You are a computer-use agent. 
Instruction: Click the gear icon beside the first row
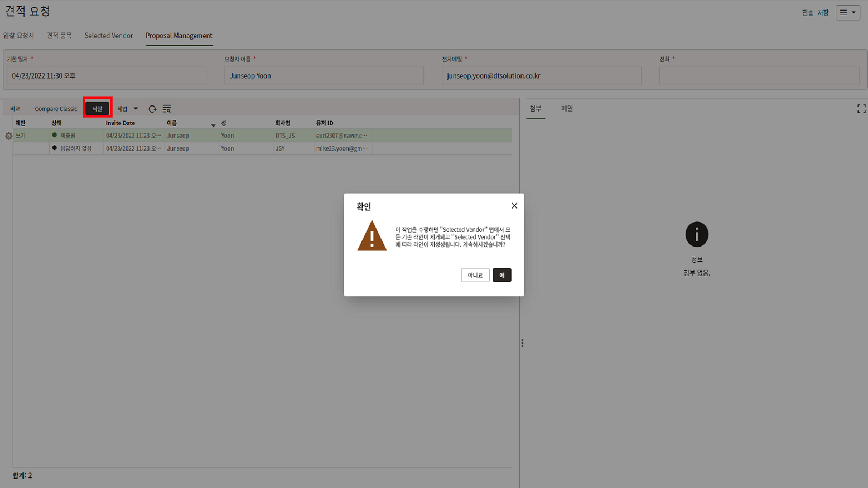[8, 136]
